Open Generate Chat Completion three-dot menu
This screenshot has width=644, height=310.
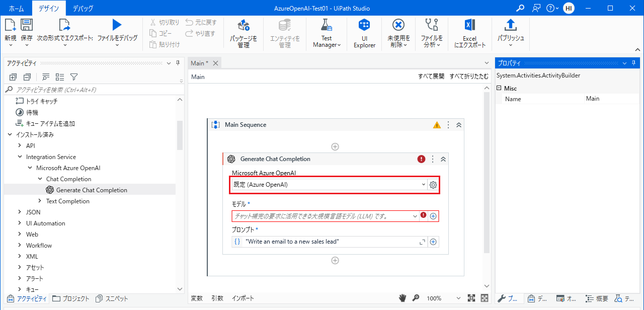click(433, 159)
